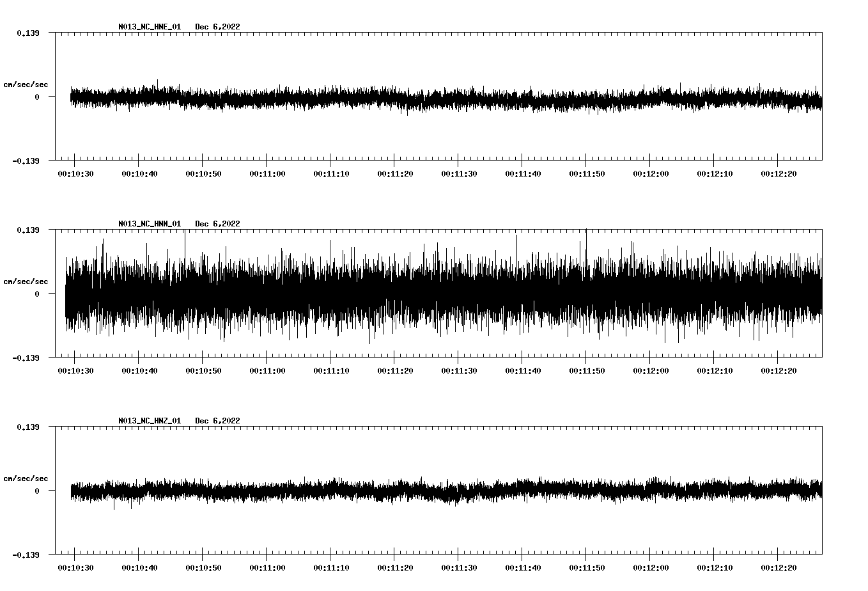
Task: Click the 00:11:00 time label under HNN plot
Action: (x=267, y=370)
